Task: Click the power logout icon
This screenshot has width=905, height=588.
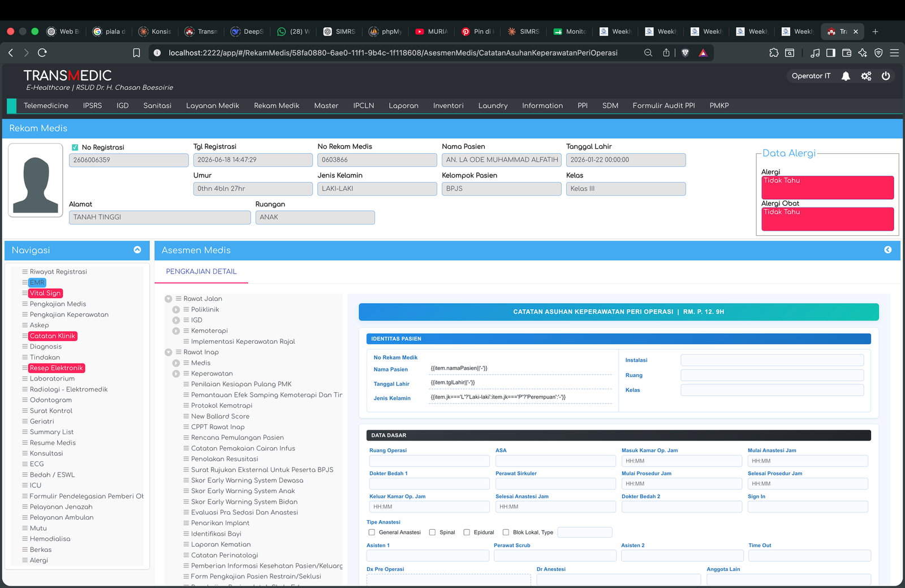Action: (886, 76)
